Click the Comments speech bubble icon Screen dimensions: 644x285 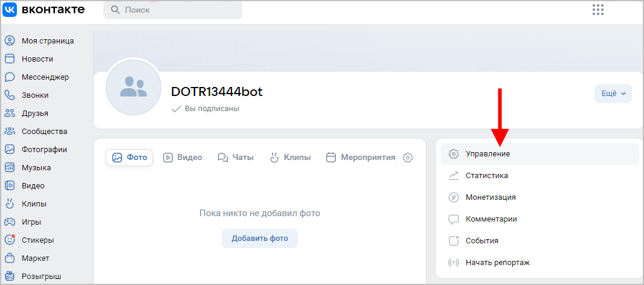point(454,219)
